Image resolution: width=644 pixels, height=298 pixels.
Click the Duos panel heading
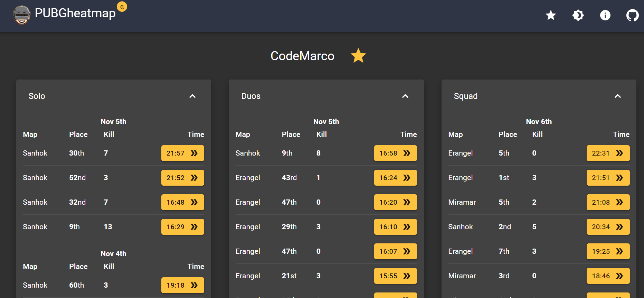coord(251,96)
